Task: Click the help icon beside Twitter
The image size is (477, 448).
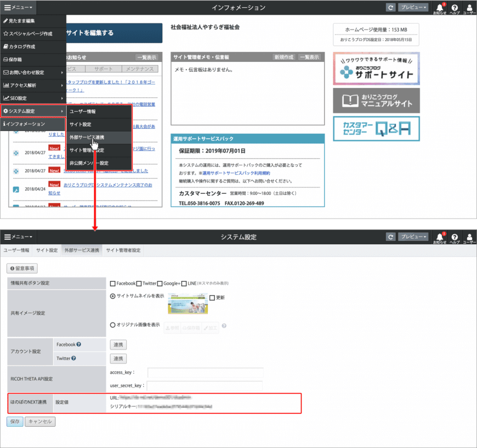Action: click(73, 358)
